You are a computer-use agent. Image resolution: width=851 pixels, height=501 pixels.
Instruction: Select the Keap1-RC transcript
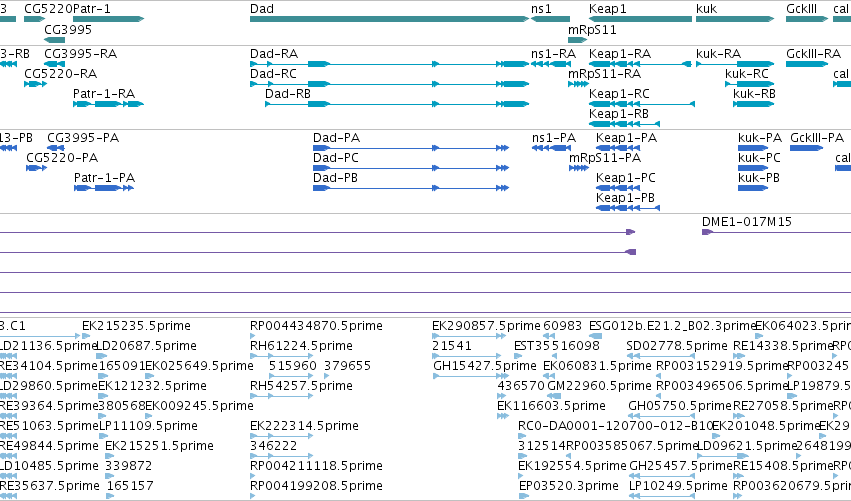[x=642, y=104]
